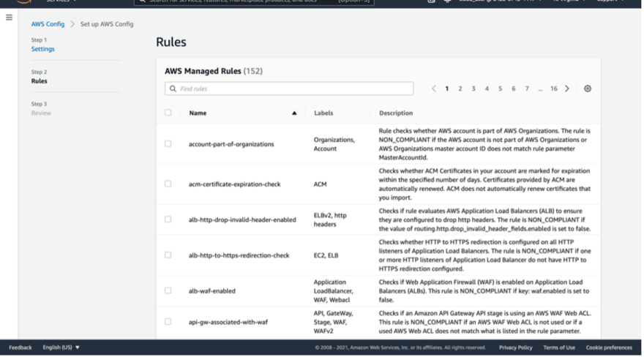
Task: Open the AWS Config breadcrumb link
Action: coord(48,24)
